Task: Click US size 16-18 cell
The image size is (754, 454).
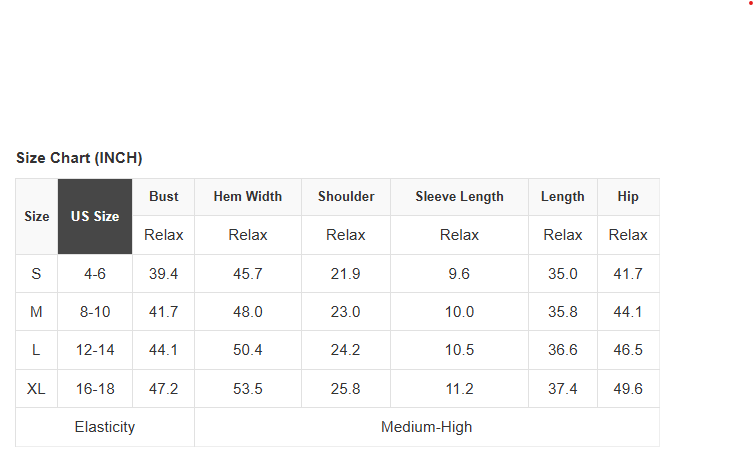Action: tap(95, 389)
